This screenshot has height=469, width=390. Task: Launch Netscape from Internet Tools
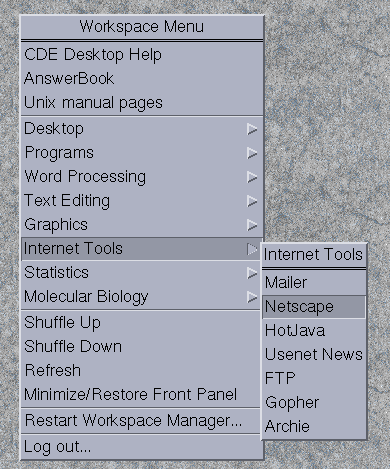314,306
